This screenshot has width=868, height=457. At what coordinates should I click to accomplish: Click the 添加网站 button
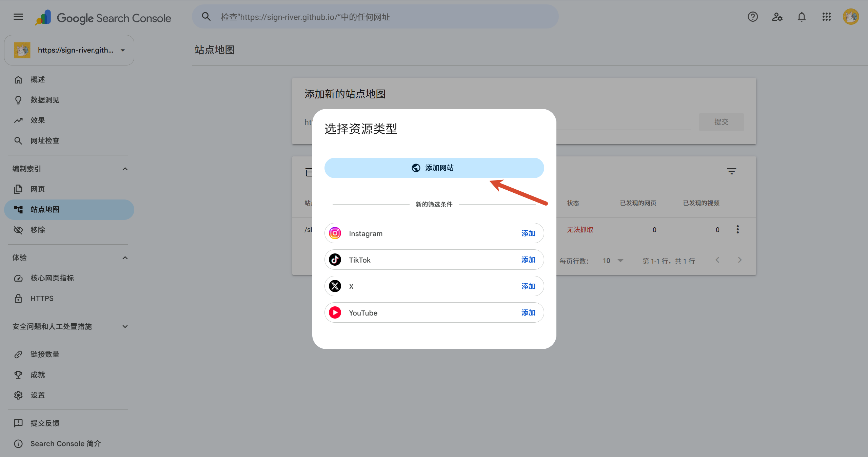tap(434, 168)
